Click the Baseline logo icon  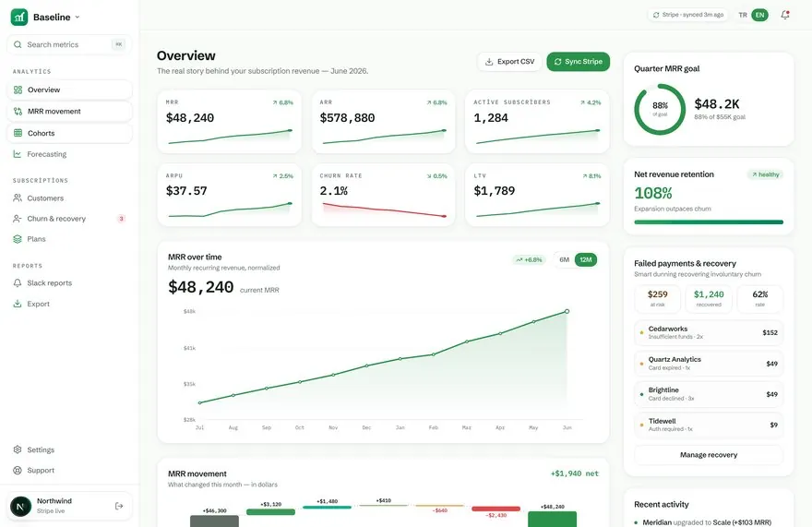[x=19, y=18]
